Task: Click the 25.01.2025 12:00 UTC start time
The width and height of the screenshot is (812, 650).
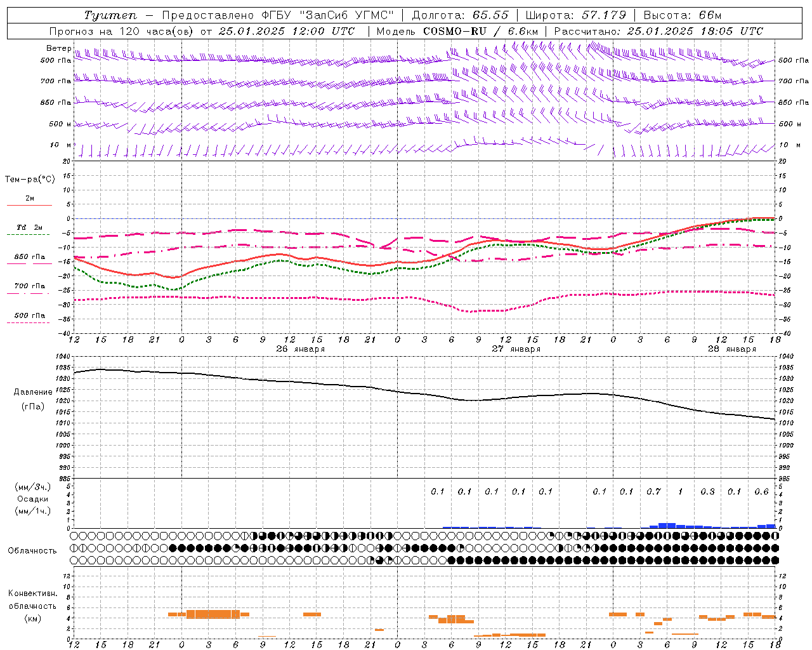Action: (287, 31)
